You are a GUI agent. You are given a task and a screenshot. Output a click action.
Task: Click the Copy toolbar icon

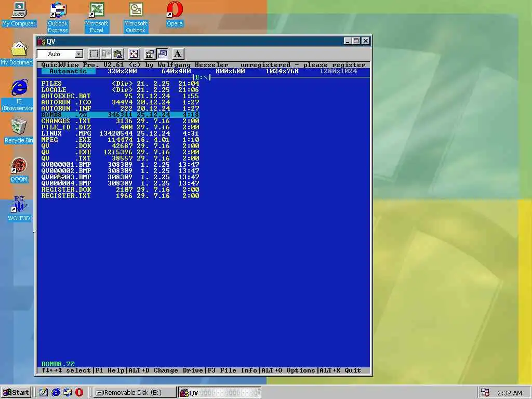click(x=106, y=54)
